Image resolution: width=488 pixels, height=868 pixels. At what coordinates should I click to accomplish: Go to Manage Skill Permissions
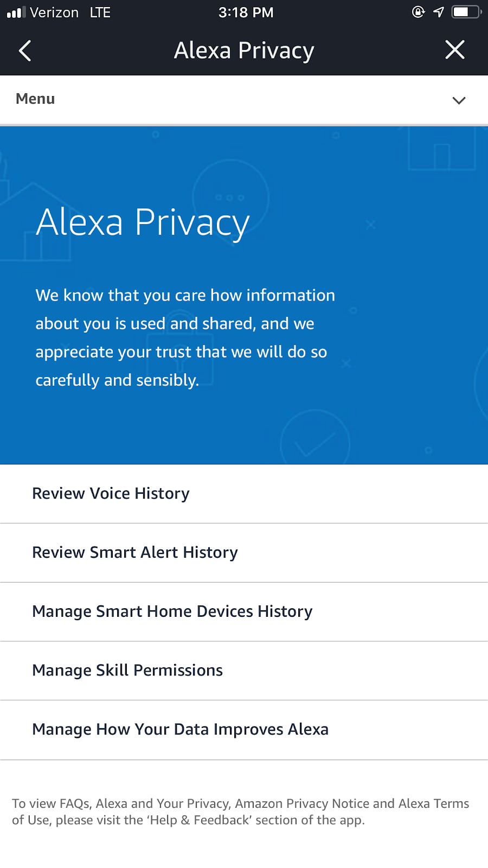[x=127, y=671]
